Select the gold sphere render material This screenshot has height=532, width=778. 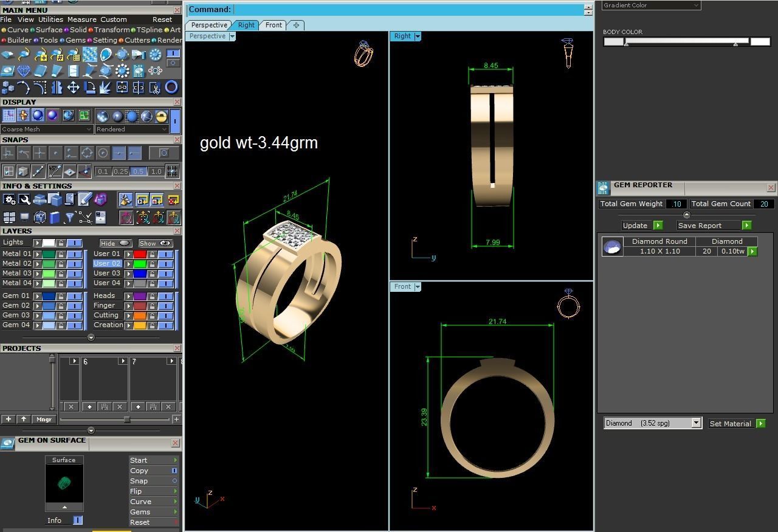click(x=161, y=116)
